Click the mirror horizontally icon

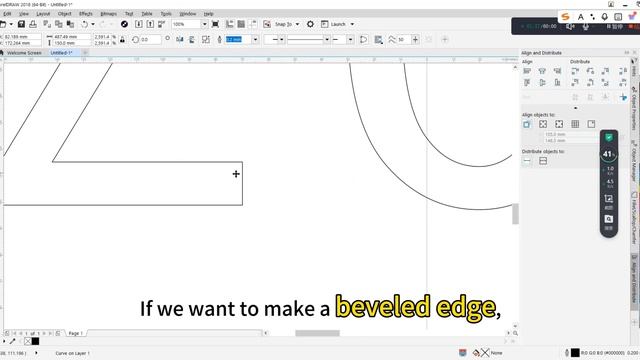pyautogui.click(x=180, y=39)
